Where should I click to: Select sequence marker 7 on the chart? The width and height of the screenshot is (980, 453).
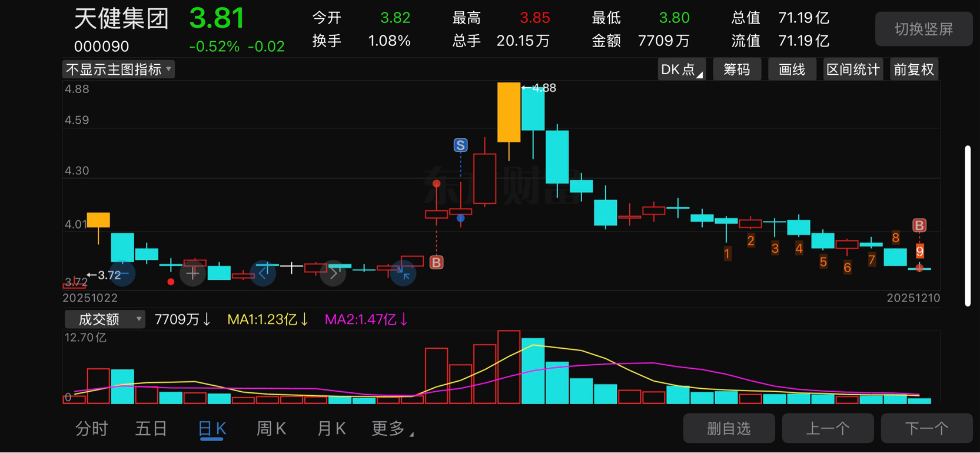871,260
